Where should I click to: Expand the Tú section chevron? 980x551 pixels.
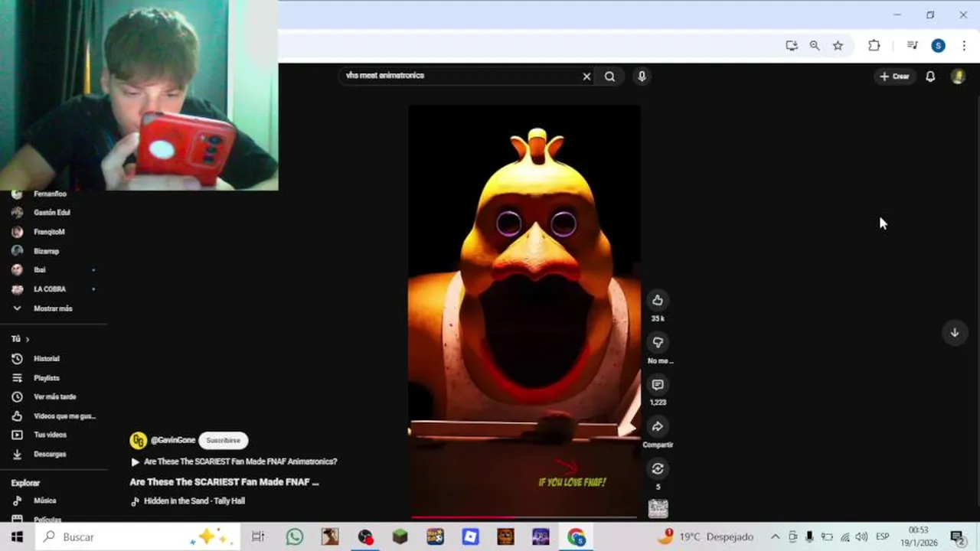[x=27, y=339]
